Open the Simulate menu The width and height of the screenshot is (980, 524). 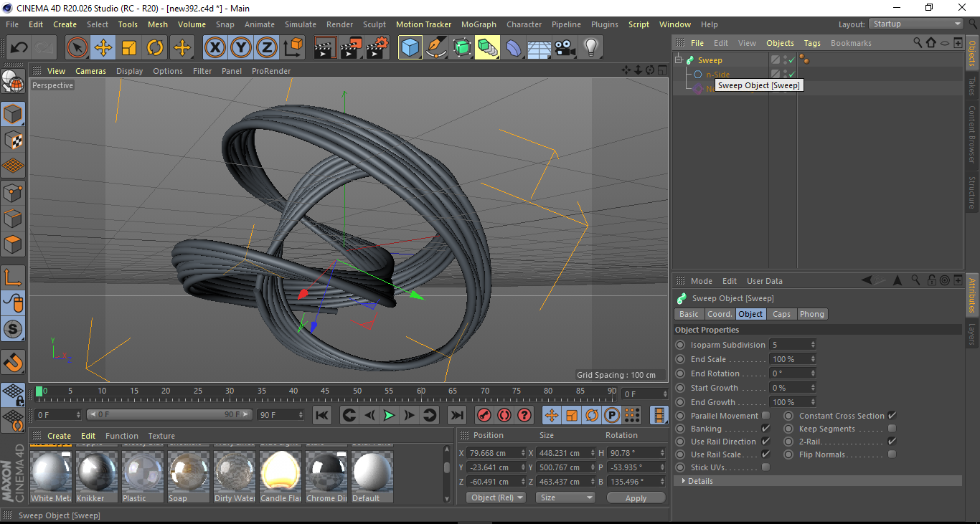[301, 24]
